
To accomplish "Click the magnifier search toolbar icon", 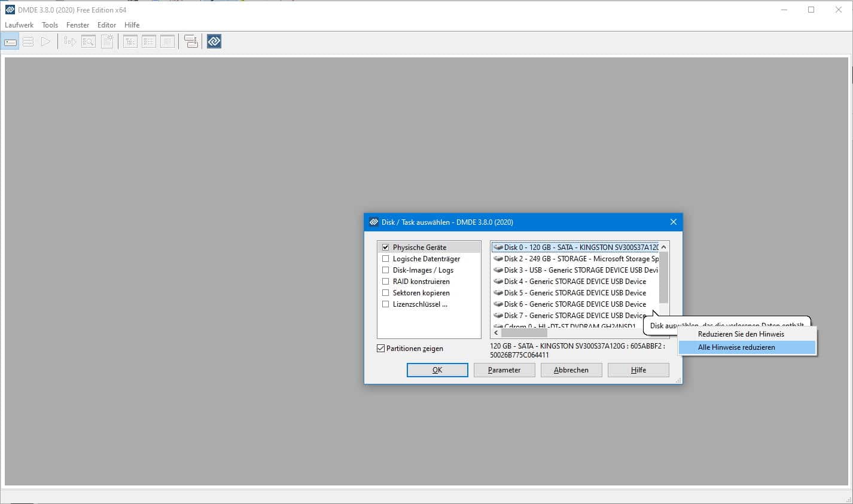I will [89, 41].
